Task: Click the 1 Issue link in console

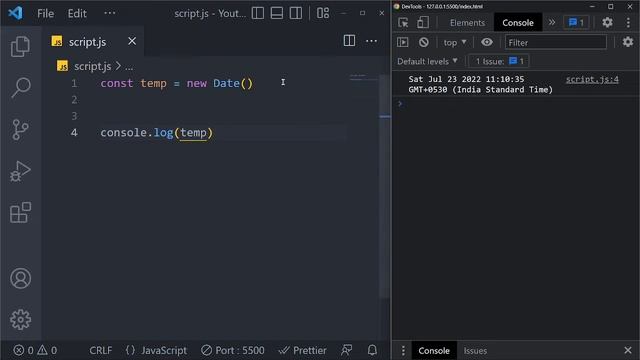Action: tap(499, 61)
